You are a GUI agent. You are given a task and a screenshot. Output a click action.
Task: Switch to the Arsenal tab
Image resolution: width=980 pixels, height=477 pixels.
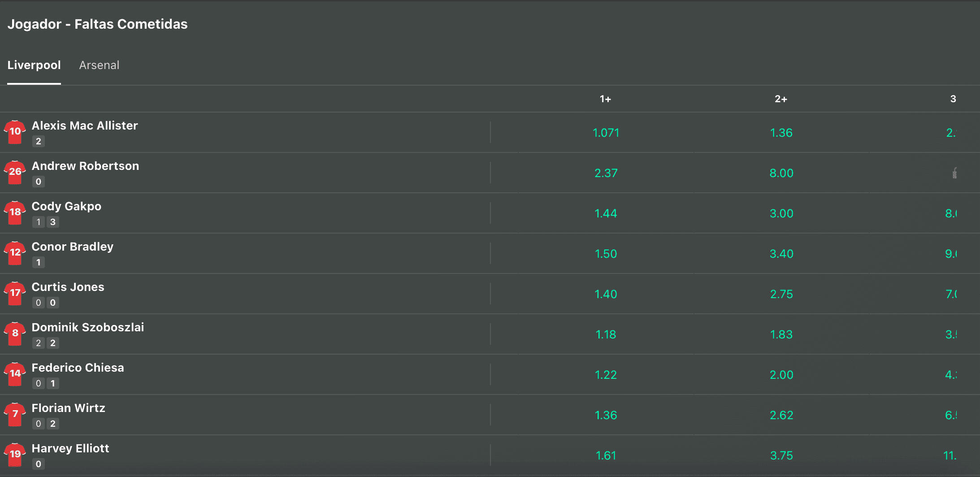[x=99, y=65]
